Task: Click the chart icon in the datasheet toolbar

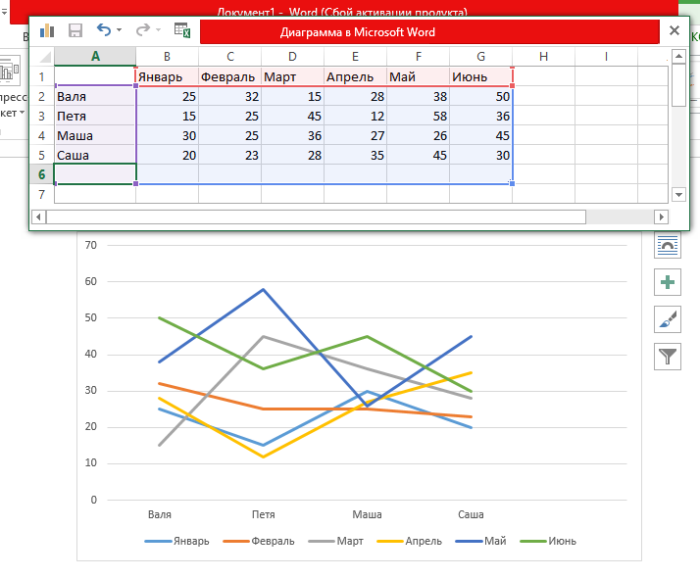Action: [x=47, y=31]
